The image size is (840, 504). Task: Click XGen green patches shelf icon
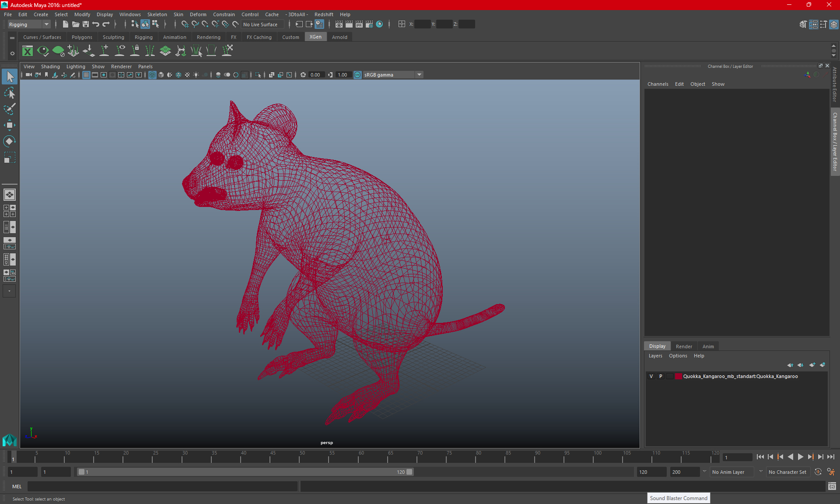(x=165, y=51)
